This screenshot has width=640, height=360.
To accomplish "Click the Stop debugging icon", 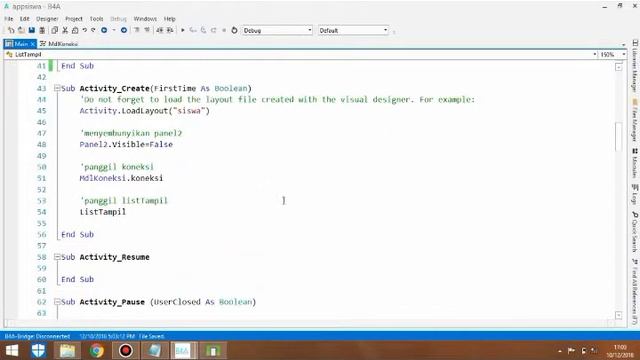I will coord(224,30).
